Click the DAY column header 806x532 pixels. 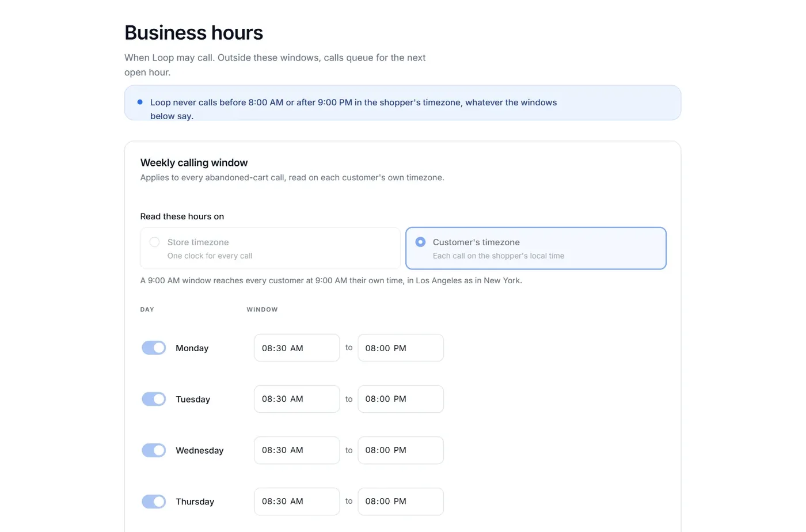tap(147, 310)
